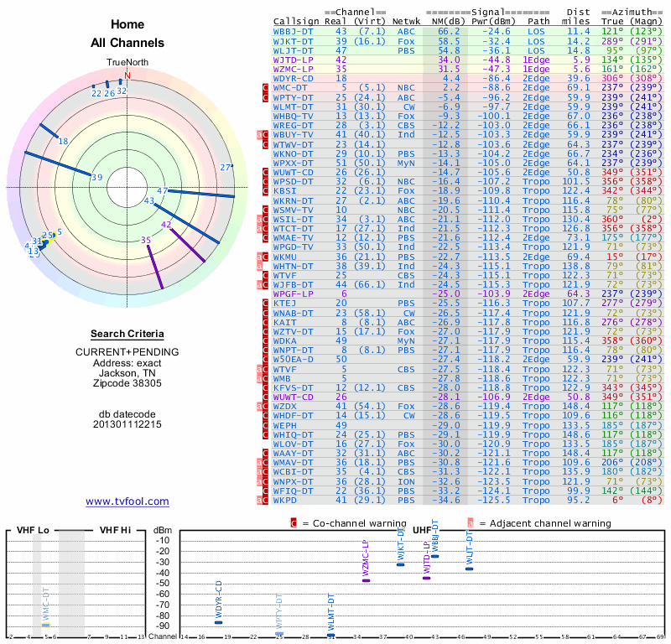Viewport: 671px width, 644px height.
Task: Select the WJKT-DT callsign entry
Action: pyautogui.click(x=293, y=41)
